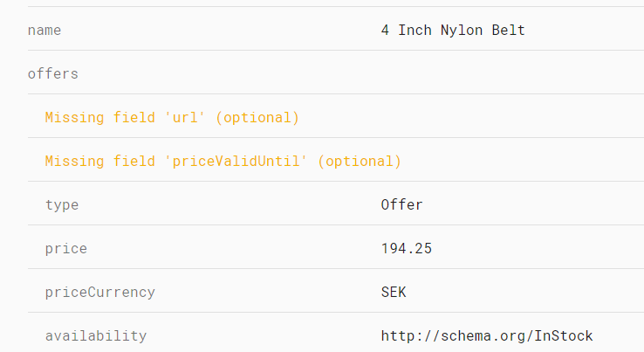Select the SEK currency value
Viewport: 644px width, 352px height.
point(394,293)
